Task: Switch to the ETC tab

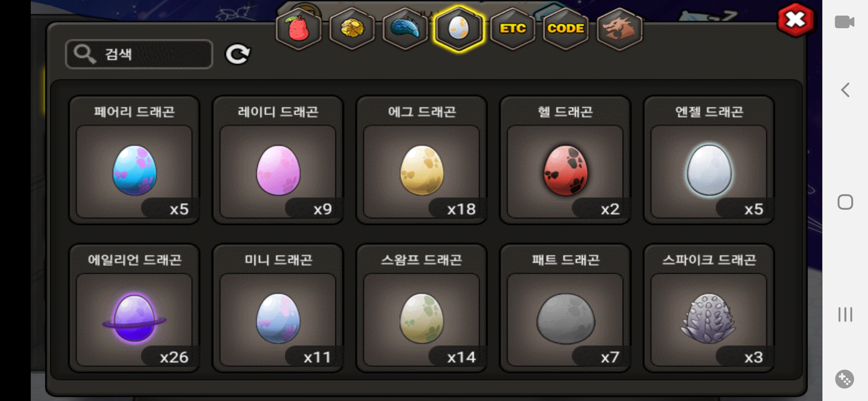Action: pos(513,29)
